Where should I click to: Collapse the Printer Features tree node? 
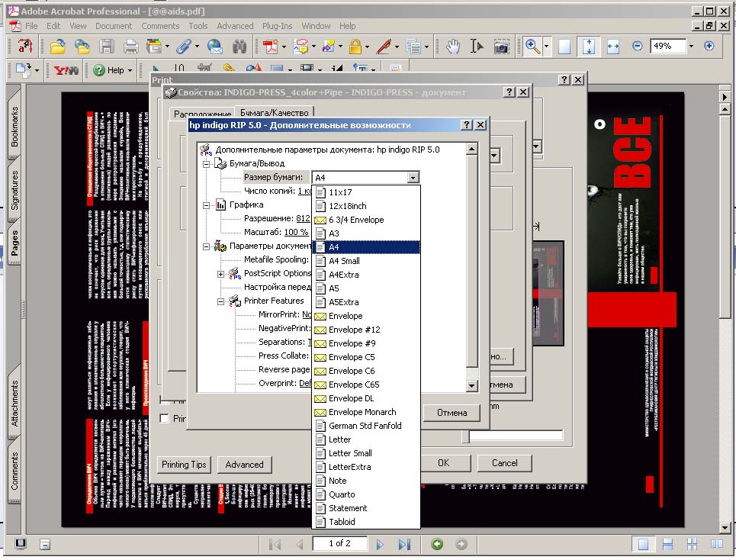coord(220,301)
